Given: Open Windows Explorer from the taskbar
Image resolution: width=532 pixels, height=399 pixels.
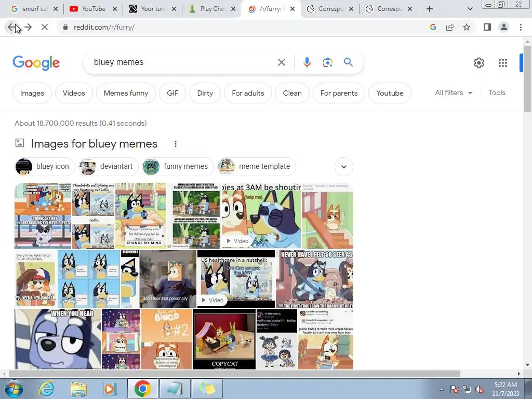Looking at the screenshot, I should coord(78,389).
